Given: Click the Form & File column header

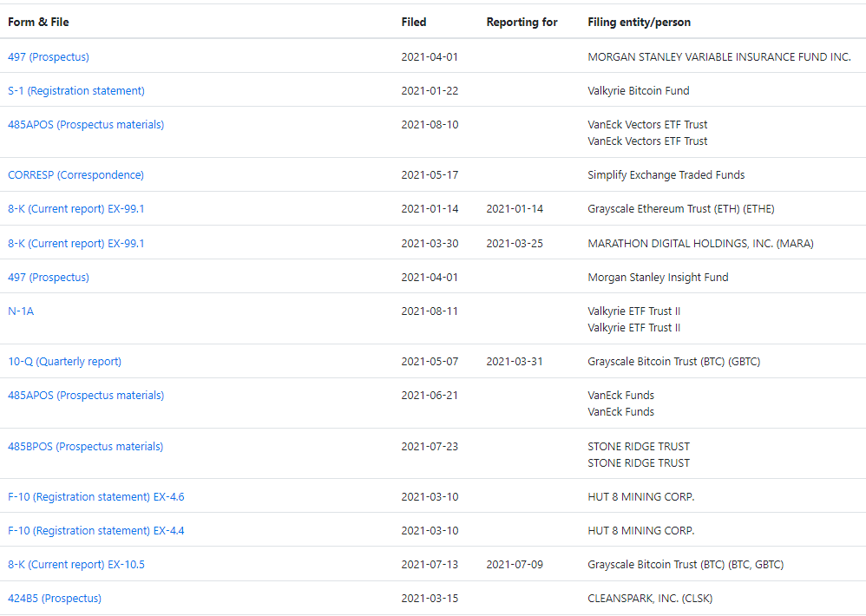Looking at the screenshot, I should tap(39, 22).
